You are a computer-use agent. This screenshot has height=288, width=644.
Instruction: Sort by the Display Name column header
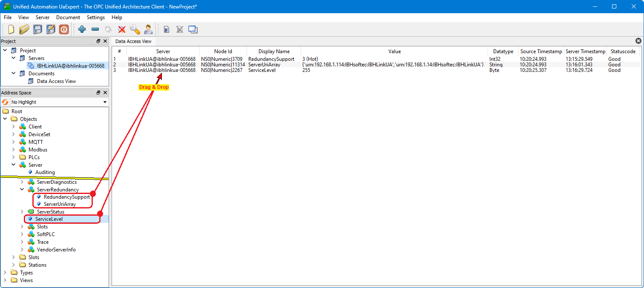tap(274, 51)
